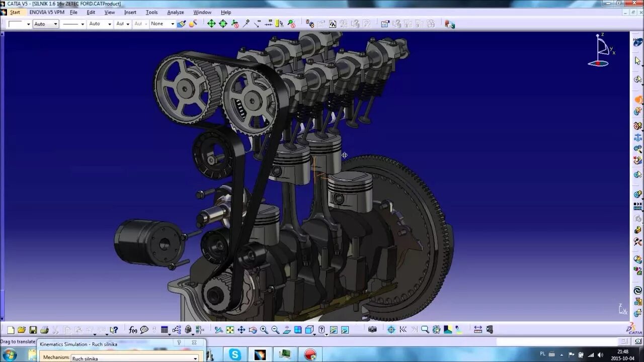Image resolution: width=644 pixels, height=362 pixels.
Task: Click the green Manipulation cross-arrows icon
Action: coord(211,24)
